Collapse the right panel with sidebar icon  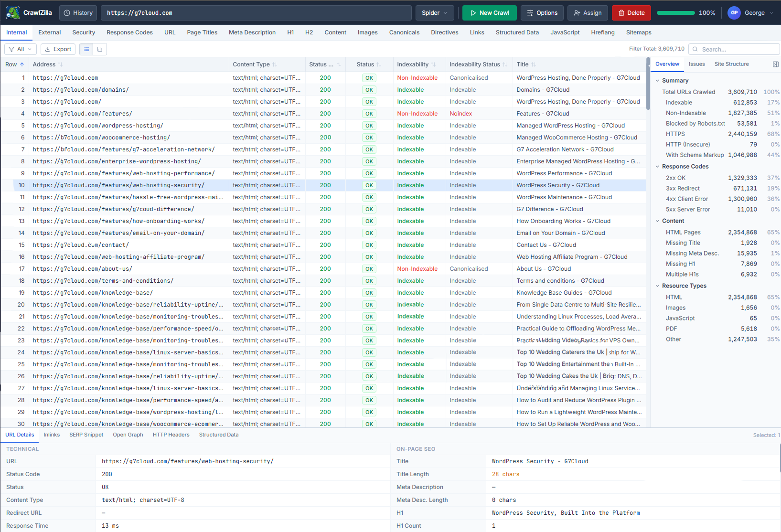(775, 64)
